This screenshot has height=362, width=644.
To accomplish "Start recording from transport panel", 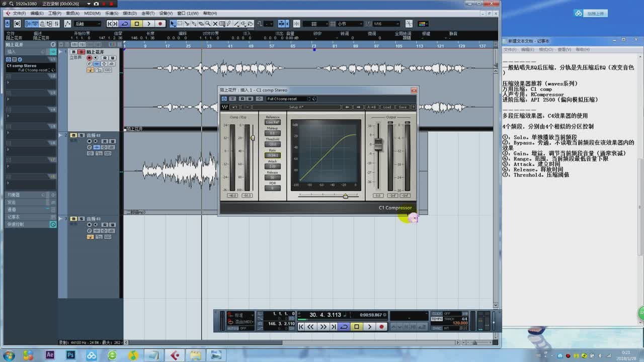I will click(381, 326).
